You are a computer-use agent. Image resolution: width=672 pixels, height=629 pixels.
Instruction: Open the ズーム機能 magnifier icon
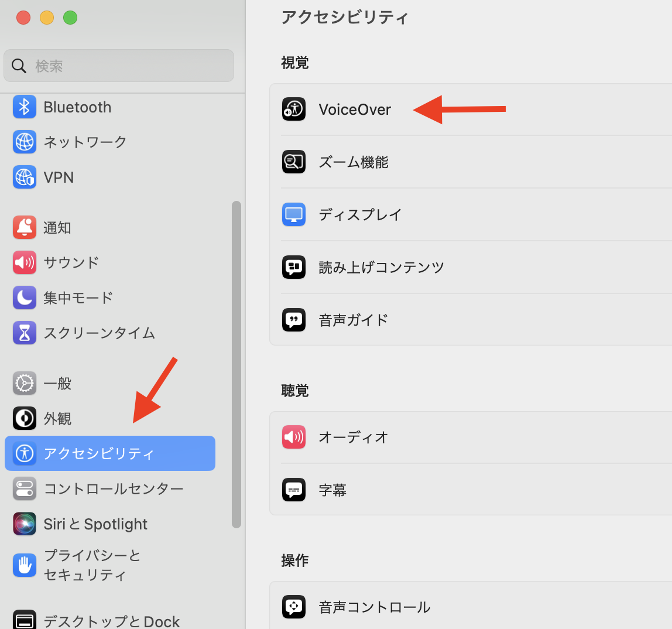click(x=294, y=162)
